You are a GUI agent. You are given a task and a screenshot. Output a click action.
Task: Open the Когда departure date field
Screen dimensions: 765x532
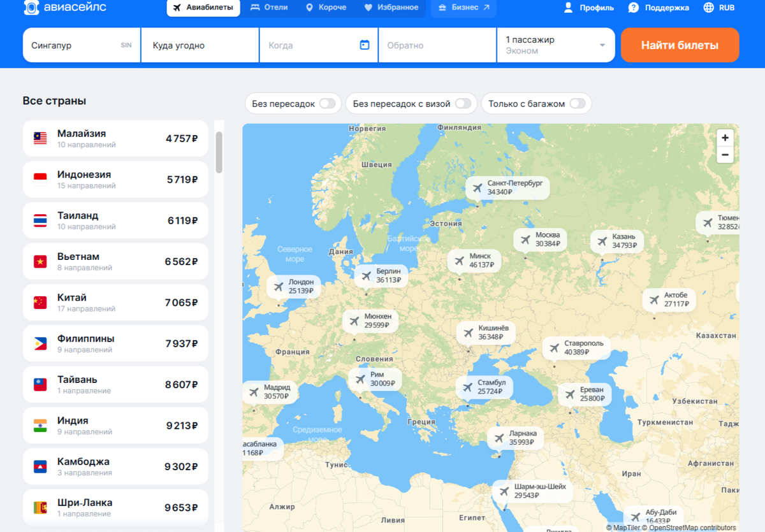(x=319, y=45)
